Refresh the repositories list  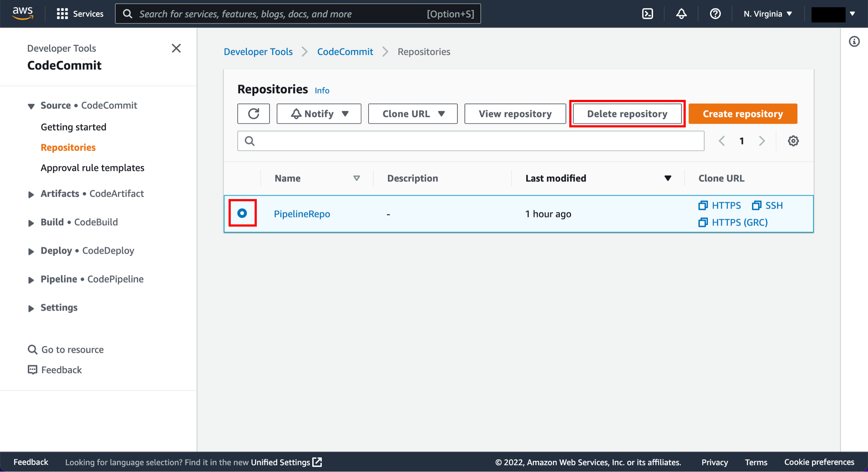tap(254, 114)
